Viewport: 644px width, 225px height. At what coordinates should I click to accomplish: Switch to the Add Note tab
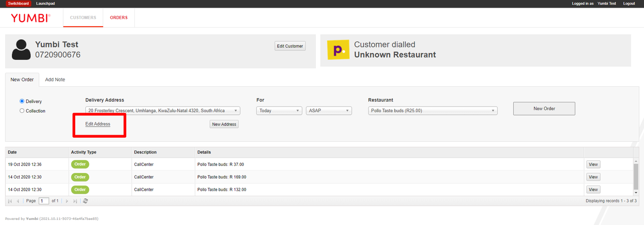pos(55,80)
